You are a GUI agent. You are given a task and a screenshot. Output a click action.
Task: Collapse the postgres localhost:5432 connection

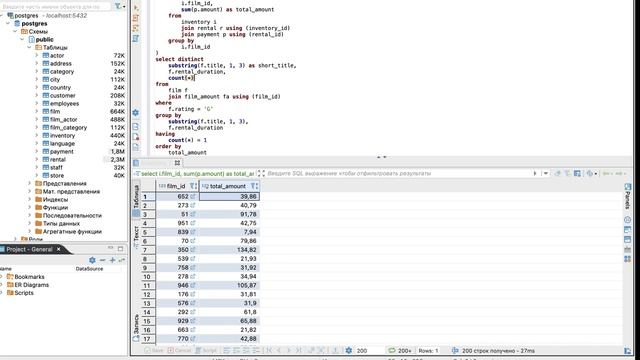click(x=2, y=16)
